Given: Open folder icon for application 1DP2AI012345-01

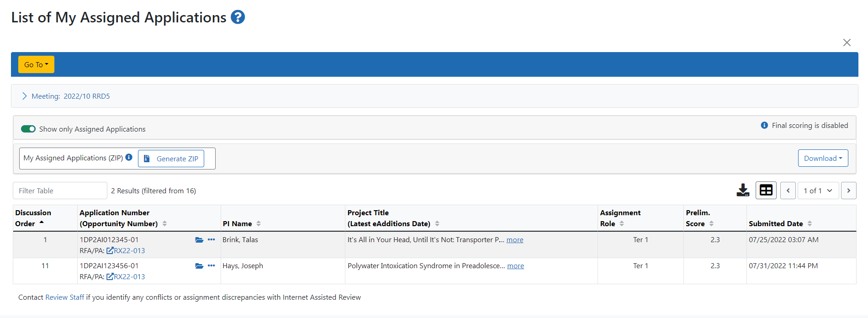Looking at the screenshot, I should [x=199, y=240].
